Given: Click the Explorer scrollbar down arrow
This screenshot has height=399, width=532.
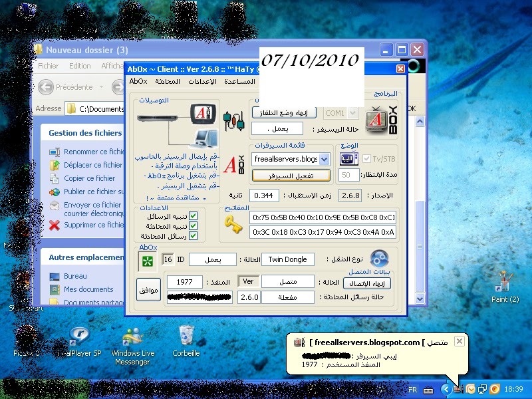Looking at the screenshot, I should click(x=420, y=299).
